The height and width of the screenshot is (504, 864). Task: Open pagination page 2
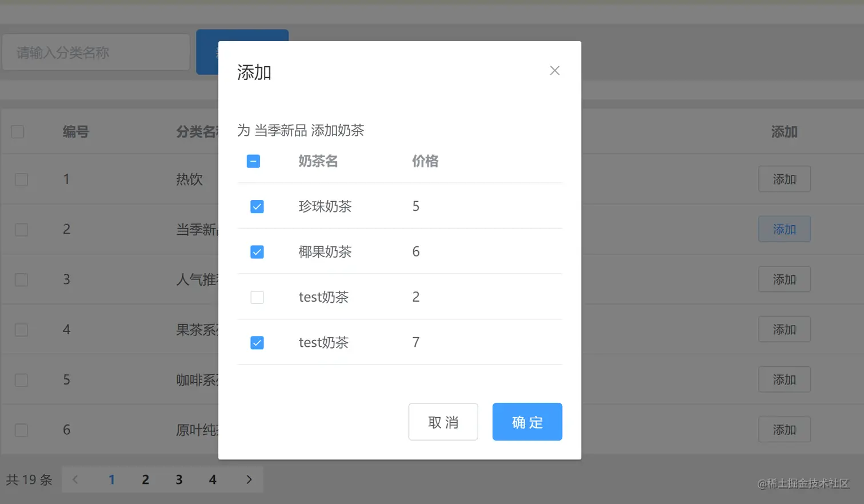point(145,479)
